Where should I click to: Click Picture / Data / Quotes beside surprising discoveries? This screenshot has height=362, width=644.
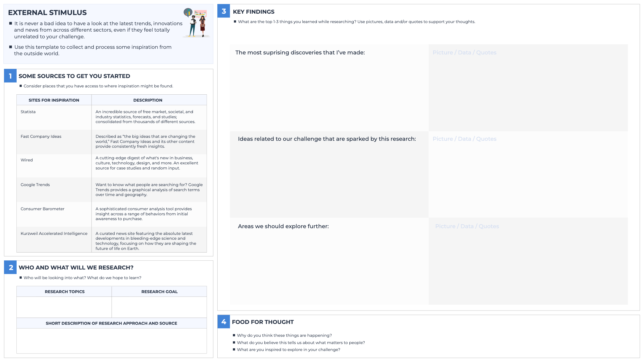click(x=464, y=53)
